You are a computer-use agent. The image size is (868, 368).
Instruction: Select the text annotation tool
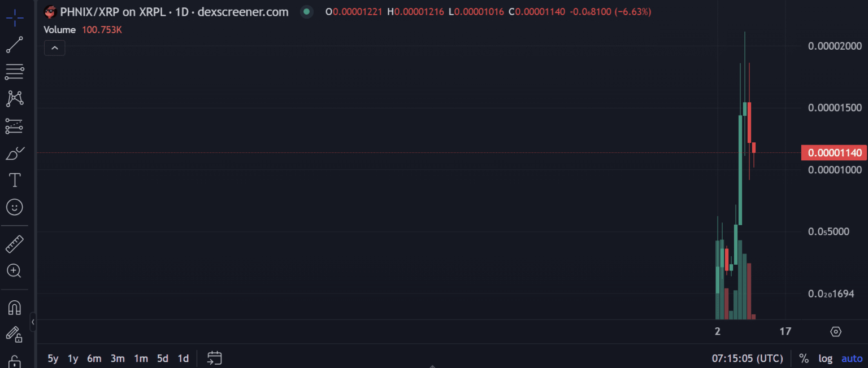[15, 180]
